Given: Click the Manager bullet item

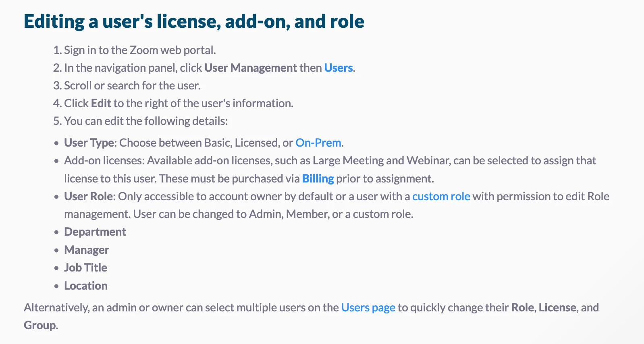Looking at the screenshot, I should pyautogui.click(x=87, y=250).
